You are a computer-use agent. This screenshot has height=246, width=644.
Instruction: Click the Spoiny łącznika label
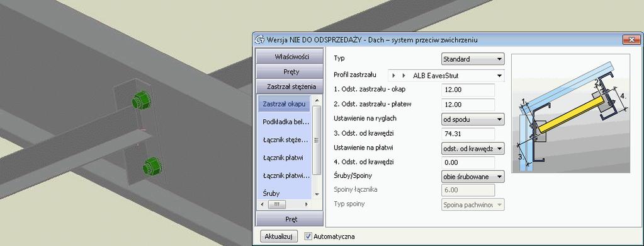[x=355, y=190]
